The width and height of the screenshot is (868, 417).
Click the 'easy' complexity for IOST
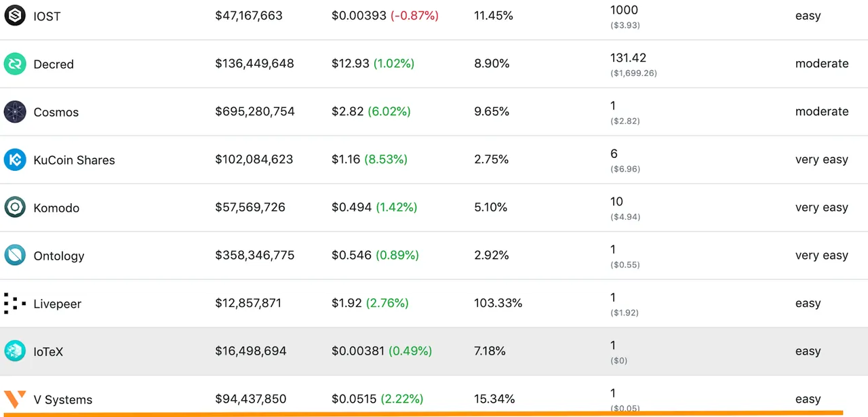pos(808,16)
